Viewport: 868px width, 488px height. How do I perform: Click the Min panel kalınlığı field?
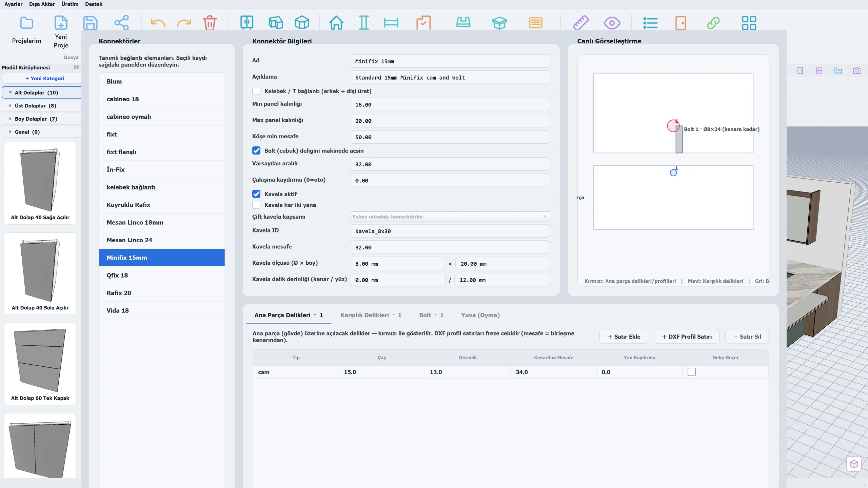coord(450,104)
